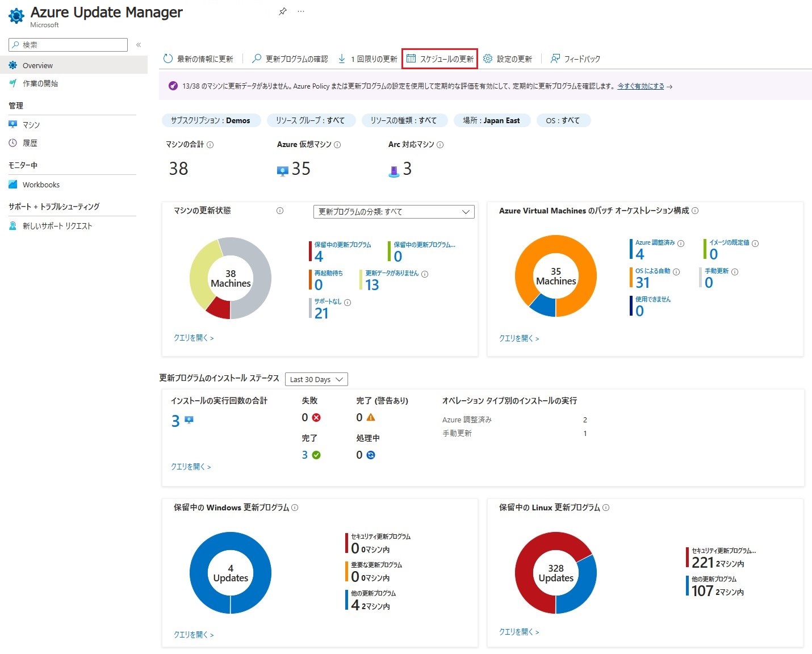Show info for 手動更新 in orchestration card
Screen dimensions: 812x654
pos(735,272)
